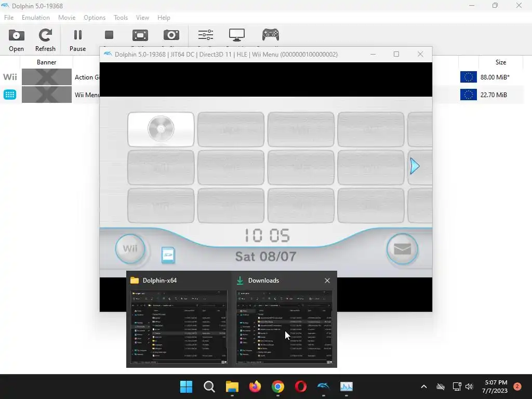Open the View menu
Image resolution: width=532 pixels, height=399 pixels.
[142, 18]
